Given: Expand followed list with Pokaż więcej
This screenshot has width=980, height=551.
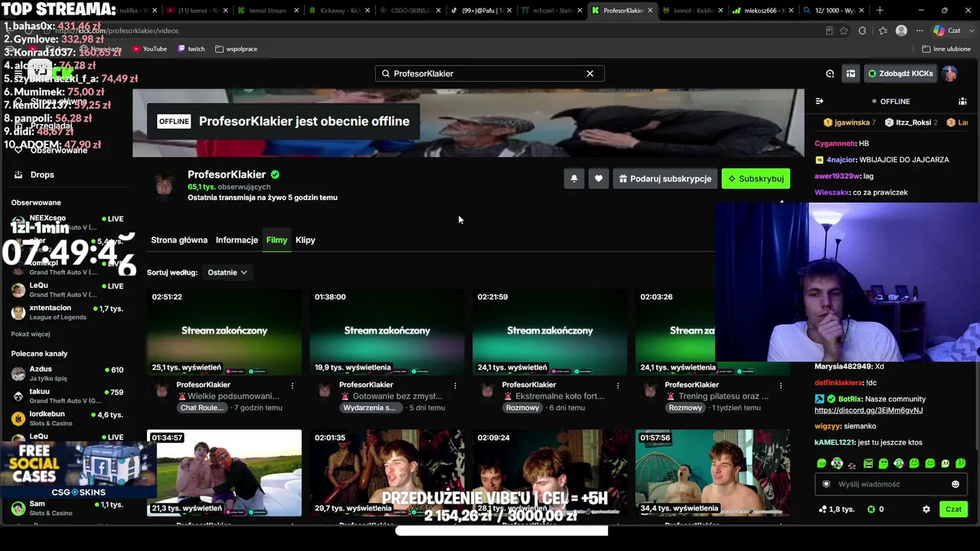Looking at the screenshot, I should point(31,334).
